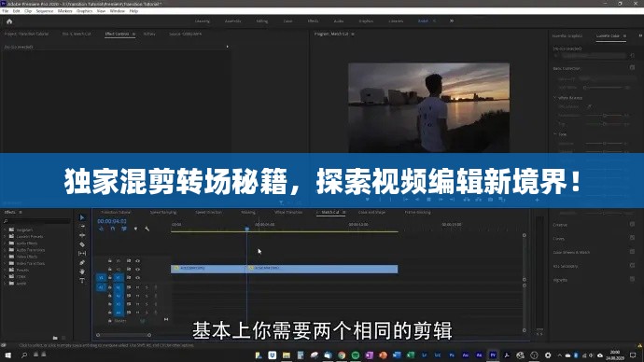Select the Pen tool
The image size is (644, 362).
(x=82, y=263)
